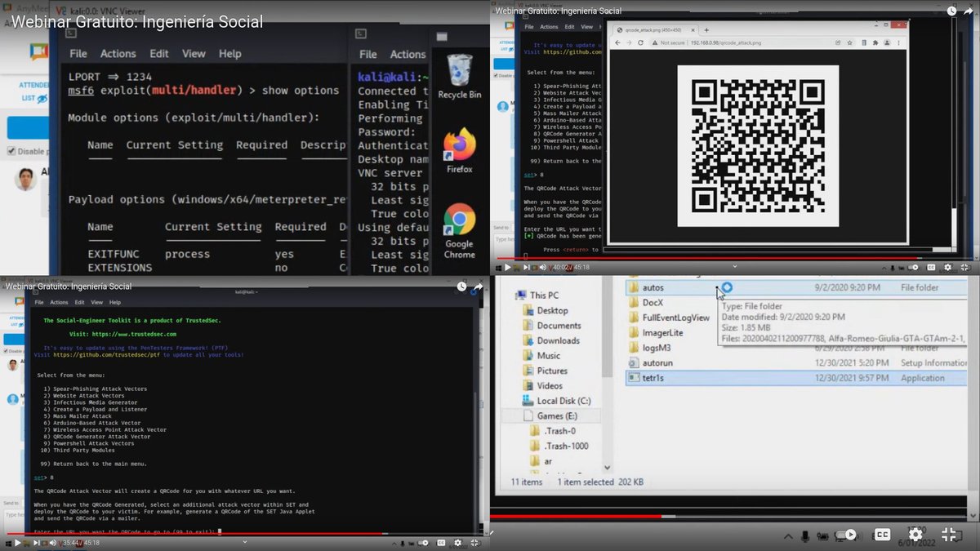Image resolution: width=980 pixels, height=551 pixels.
Task: Exit full screen in the 40:02 player
Action: [964, 267]
